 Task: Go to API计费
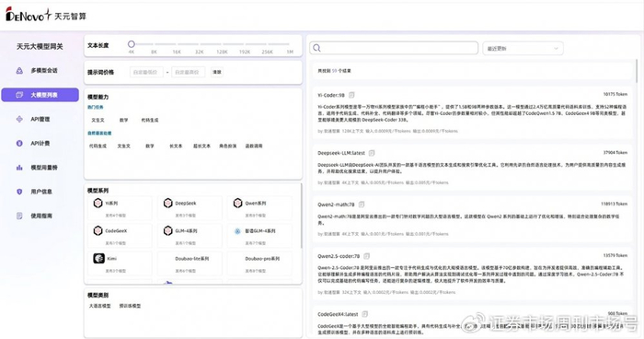point(40,143)
